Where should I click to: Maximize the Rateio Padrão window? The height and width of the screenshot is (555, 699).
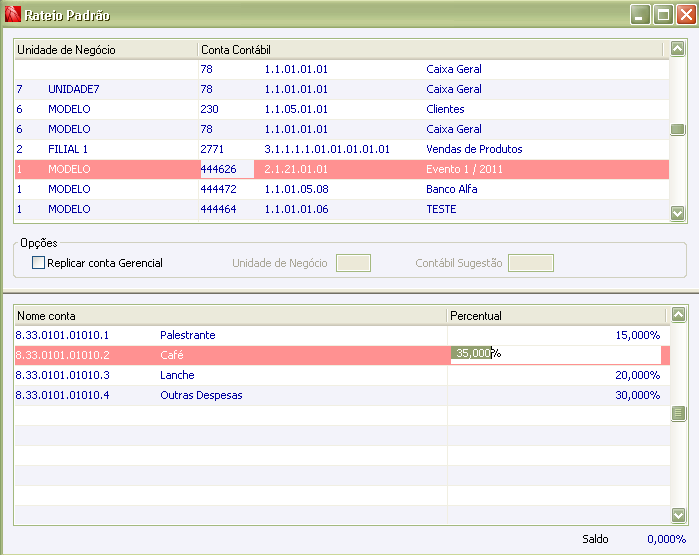[663, 15]
